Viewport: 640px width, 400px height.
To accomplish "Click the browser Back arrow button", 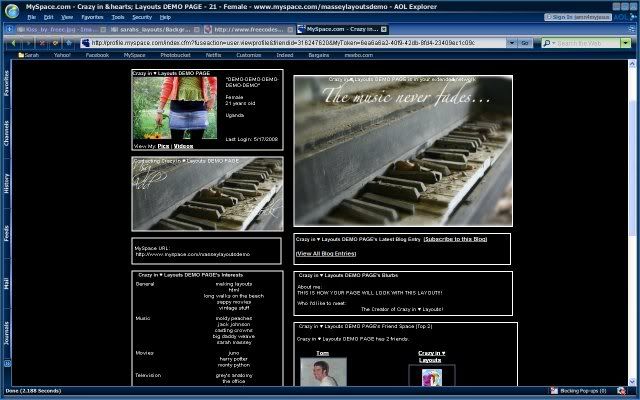I will pyautogui.click(x=13, y=43).
